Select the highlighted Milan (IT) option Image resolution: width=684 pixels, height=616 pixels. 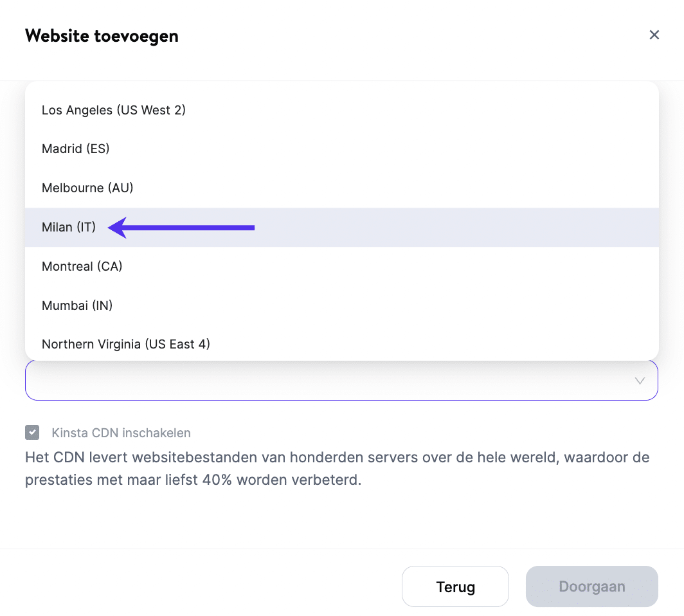click(69, 227)
